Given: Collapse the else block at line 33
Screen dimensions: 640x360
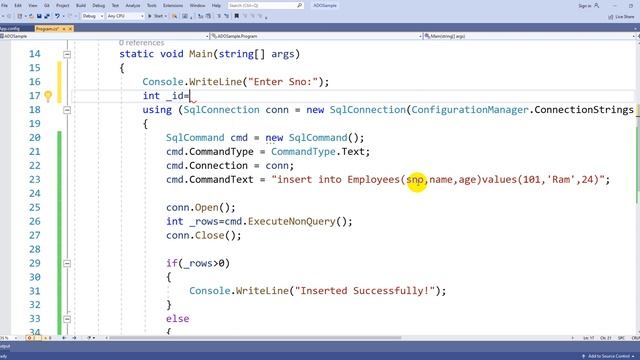Looking at the screenshot, I should pyautogui.click(x=67, y=319).
